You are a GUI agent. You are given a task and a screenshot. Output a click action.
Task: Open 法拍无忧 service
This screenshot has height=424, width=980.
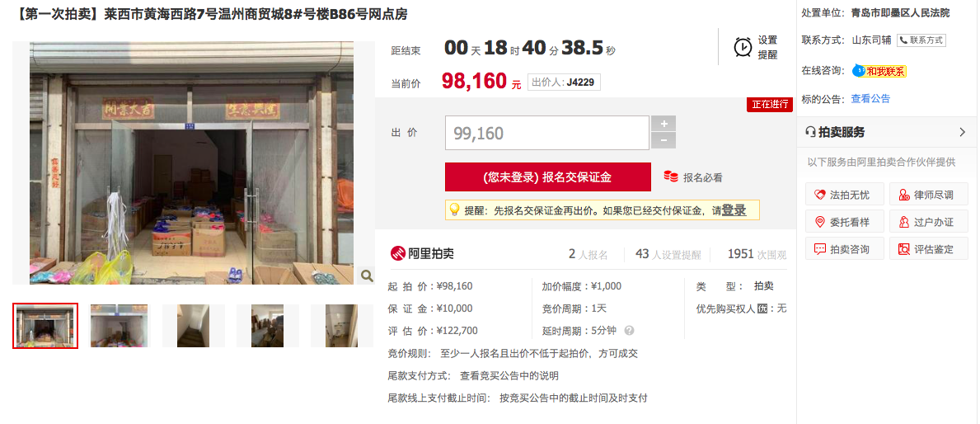[845, 195]
